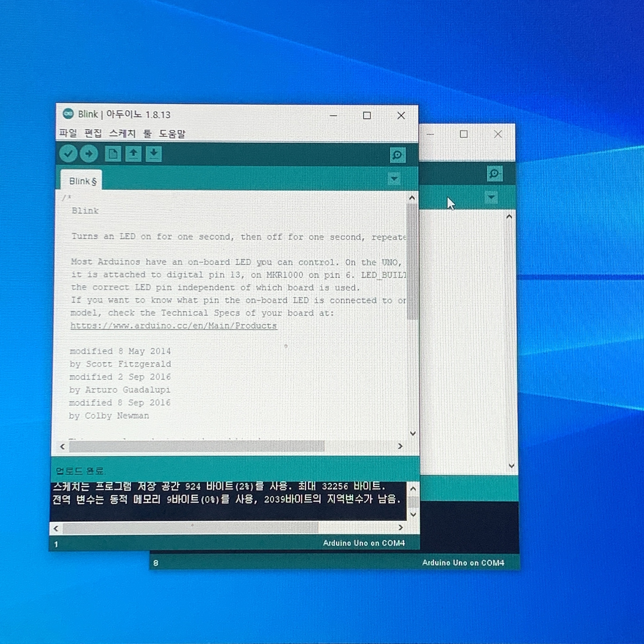Click 'by Colby Newman' comment line

109,416
